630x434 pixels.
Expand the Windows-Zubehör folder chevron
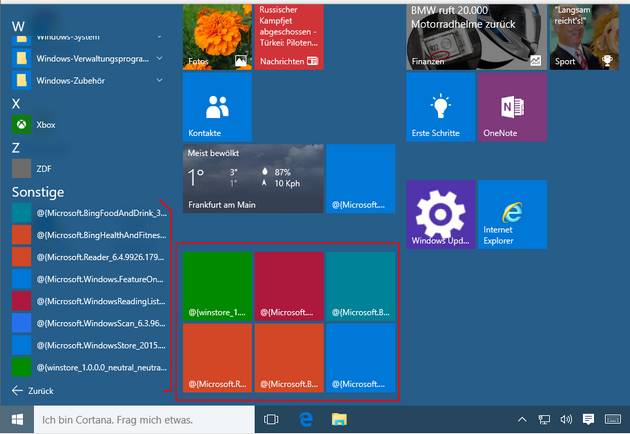coord(160,80)
